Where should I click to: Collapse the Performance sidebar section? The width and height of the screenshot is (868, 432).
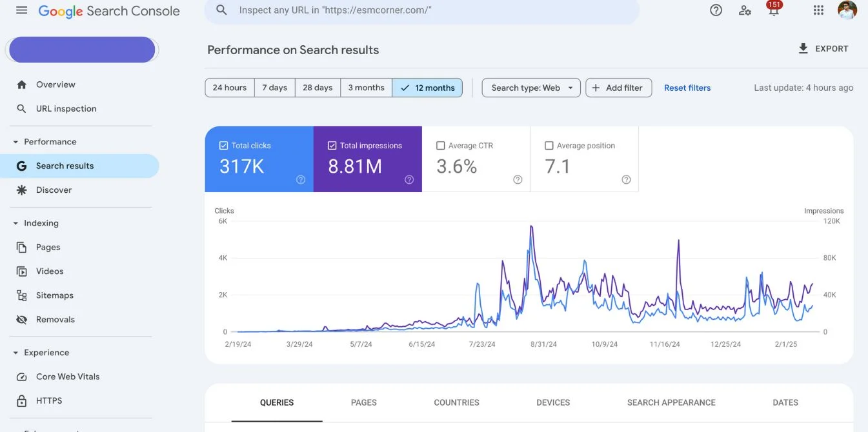pyautogui.click(x=15, y=142)
